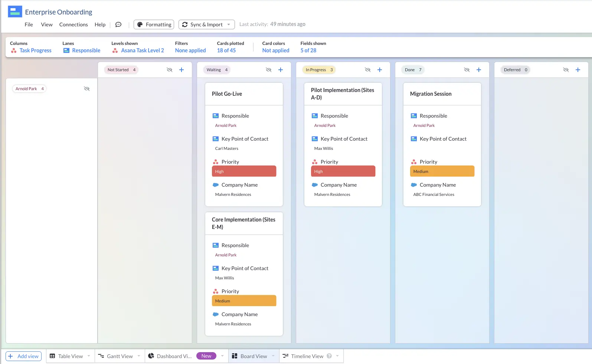Image resolution: width=592 pixels, height=364 pixels.
Task: Expand Dashboard View tab options
Action: click(x=222, y=356)
